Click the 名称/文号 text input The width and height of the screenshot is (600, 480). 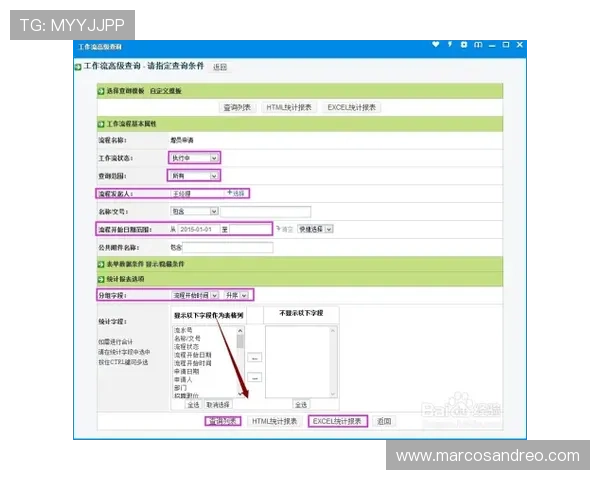[266, 211]
